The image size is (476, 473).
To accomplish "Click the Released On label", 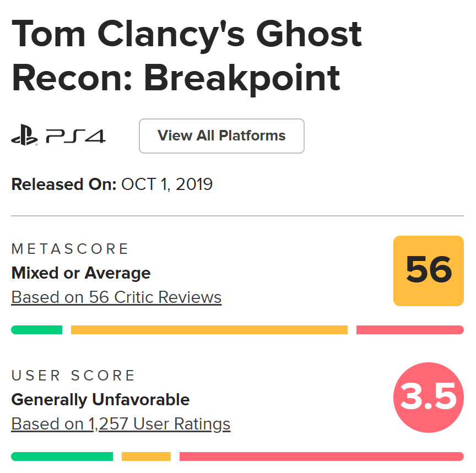I will [63, 184].
